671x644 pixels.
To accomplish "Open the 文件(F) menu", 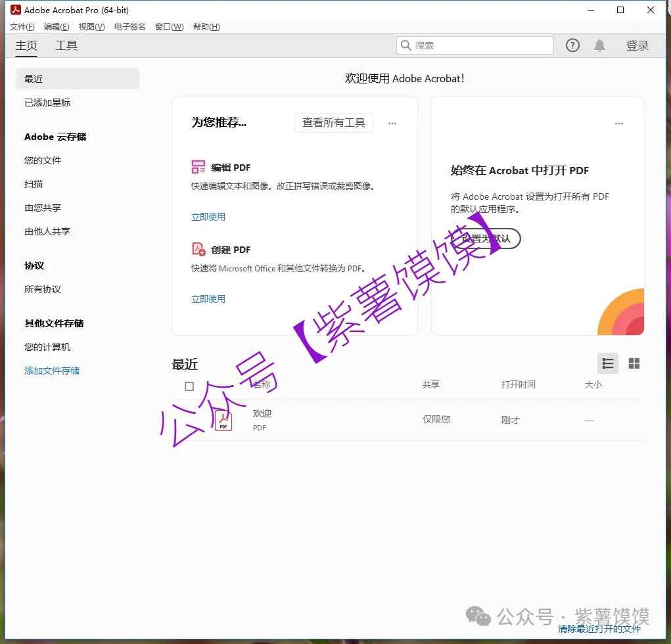I will point(22,27).
